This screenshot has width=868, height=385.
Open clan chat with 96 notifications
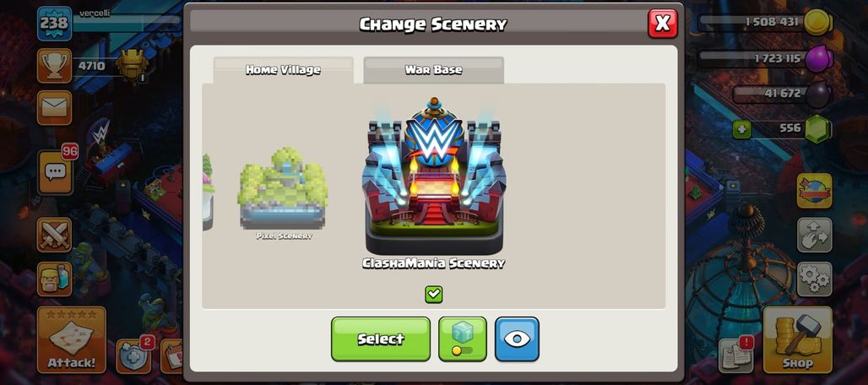click(x=55, y=172)
